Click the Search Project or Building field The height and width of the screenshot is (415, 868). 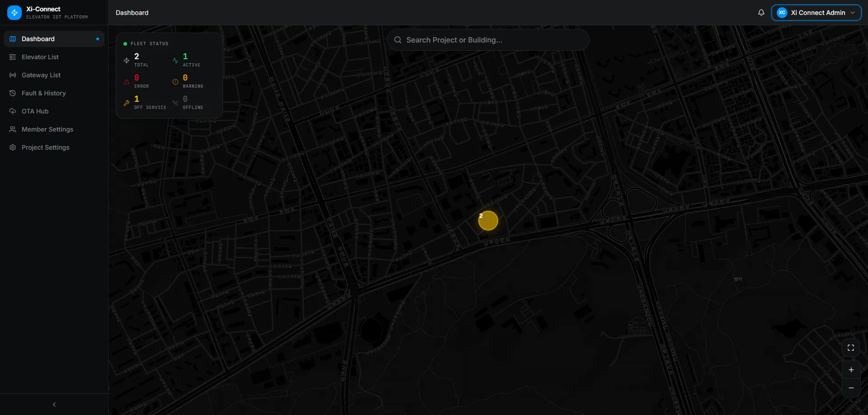(x=488, y=40)
